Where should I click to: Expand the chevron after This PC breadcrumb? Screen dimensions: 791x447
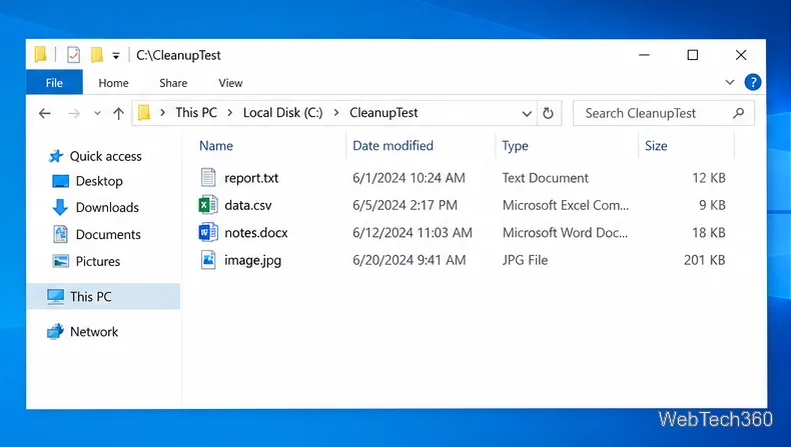click(x=230, y=113)
